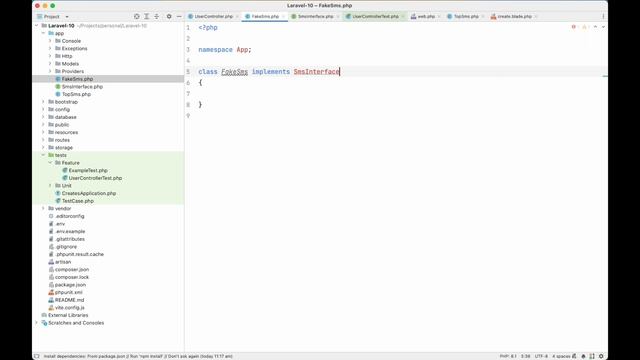Collapse the Laravel-10 project root
The image size is (640, 360).
click(x=37, y=26)
